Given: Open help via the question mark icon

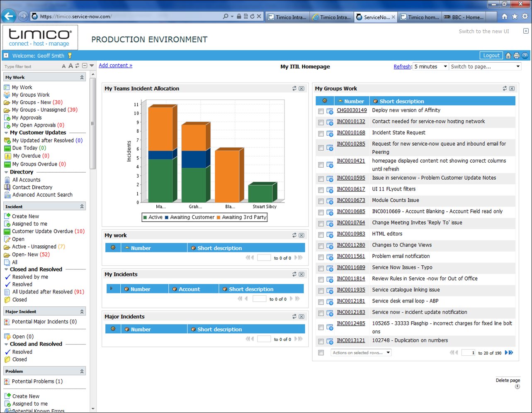Looking at the screenshot, I should (525, 56).
